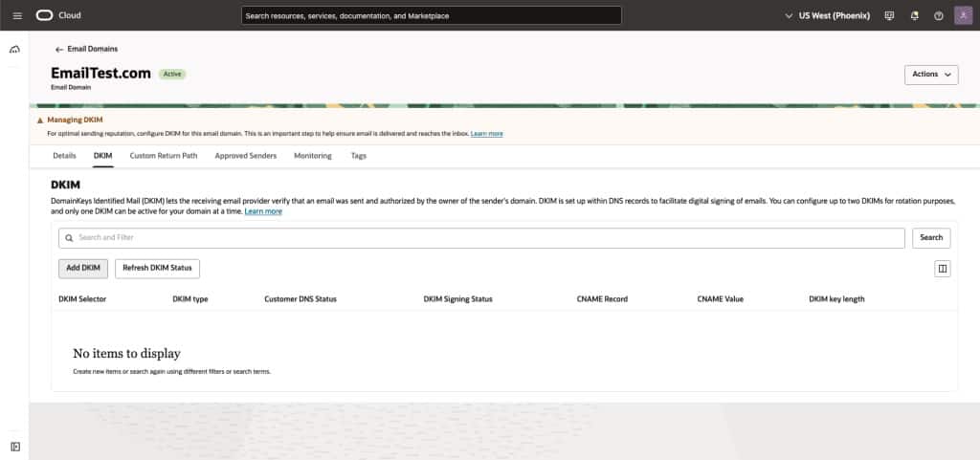Click the Customer DNS Status column header
The width and height of the screenshot is (980, 460).
click(x=301, y=299)
